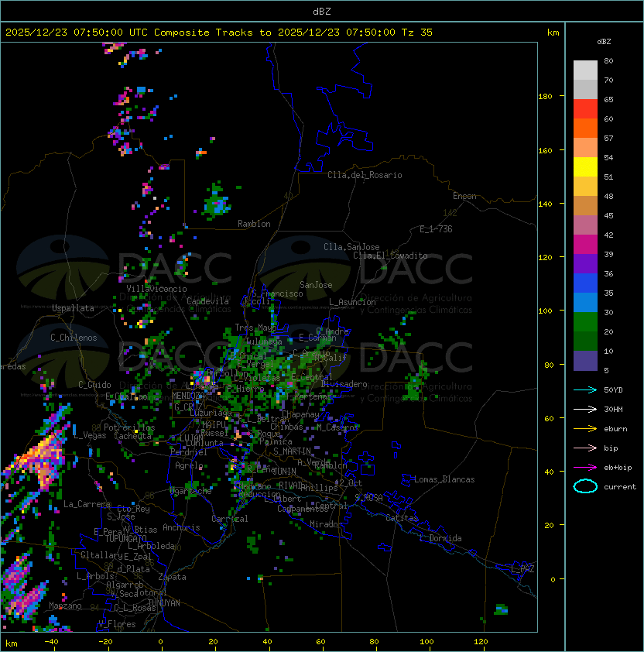Click the 'Potrerillos' map label

129,427
